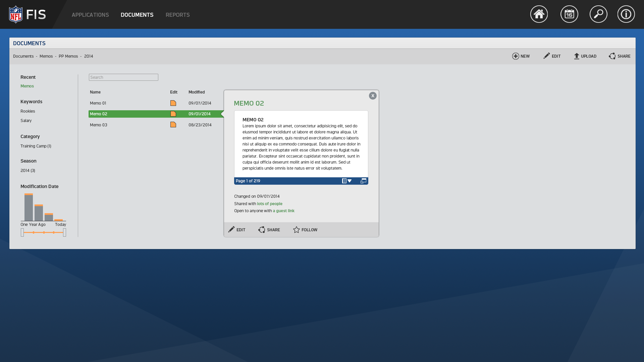The height and width of the screenshot is (362, 644).
Task: Click the search key icon in header
Action: [x=598, y=14]
